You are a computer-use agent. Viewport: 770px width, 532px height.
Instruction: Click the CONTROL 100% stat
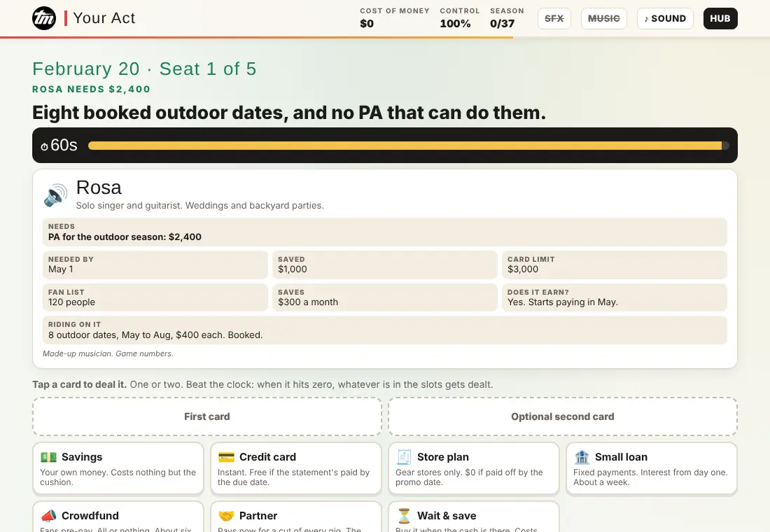pyautogui.click(x=460, y=18)
